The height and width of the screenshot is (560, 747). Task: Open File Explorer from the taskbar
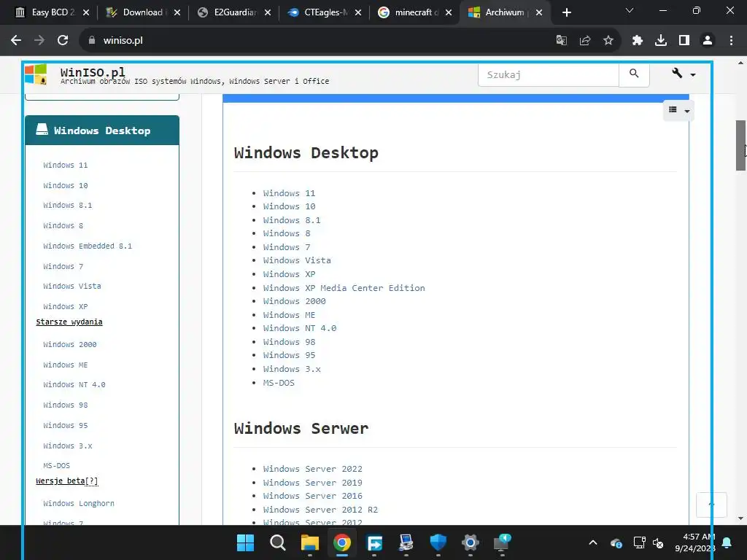[x=309, y=542]
